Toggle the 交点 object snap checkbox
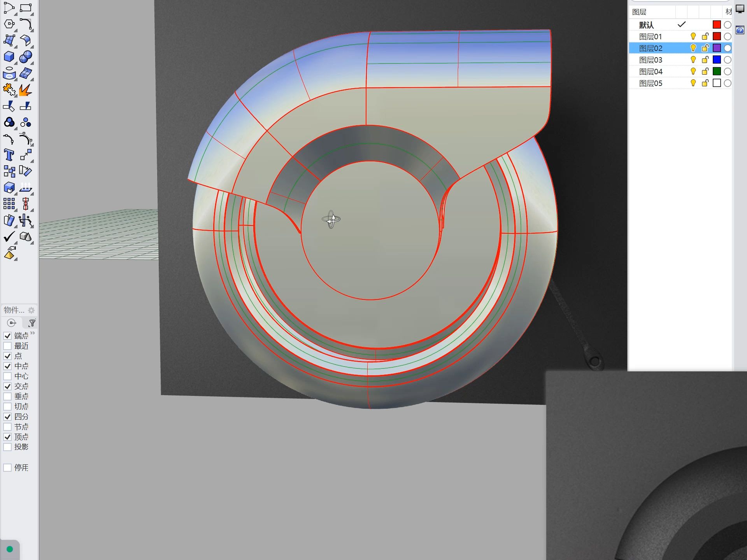Screen dimensions: 747x560 pos(7,386)
